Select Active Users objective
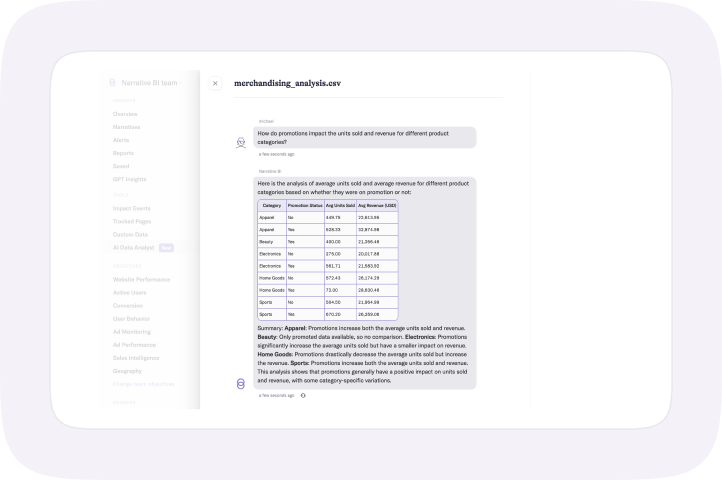 pos(129,293)
